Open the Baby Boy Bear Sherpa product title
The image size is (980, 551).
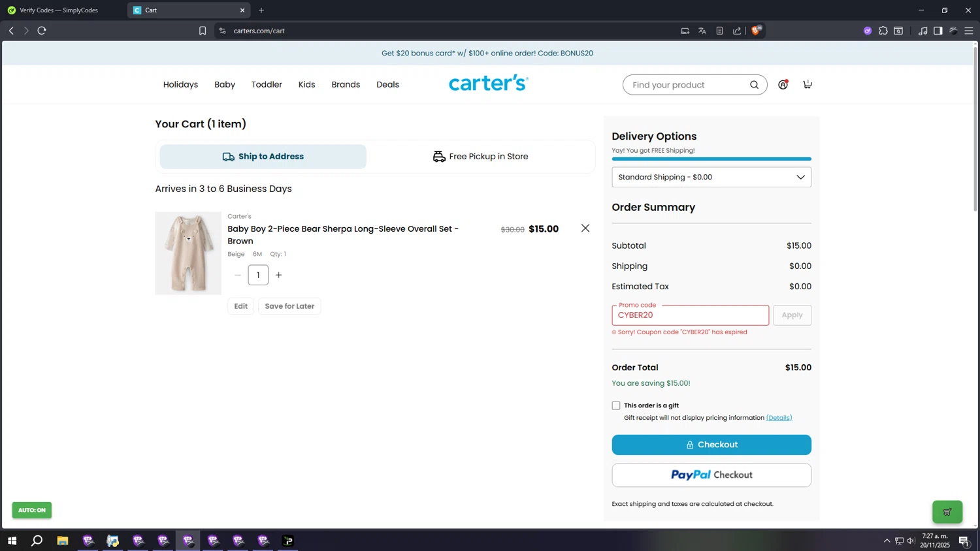343,235
